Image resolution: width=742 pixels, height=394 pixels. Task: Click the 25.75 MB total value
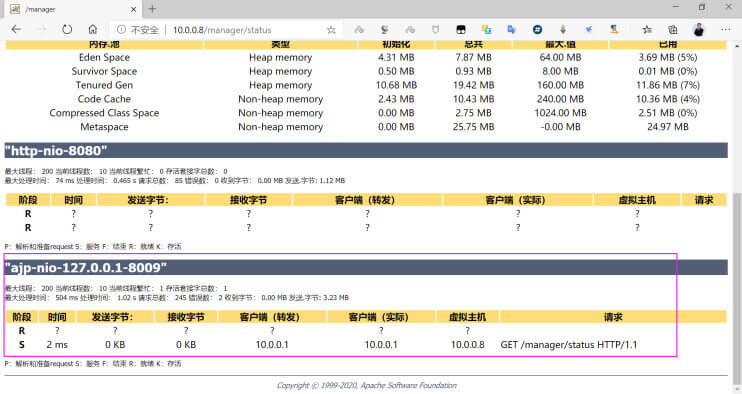pos(473,127)
